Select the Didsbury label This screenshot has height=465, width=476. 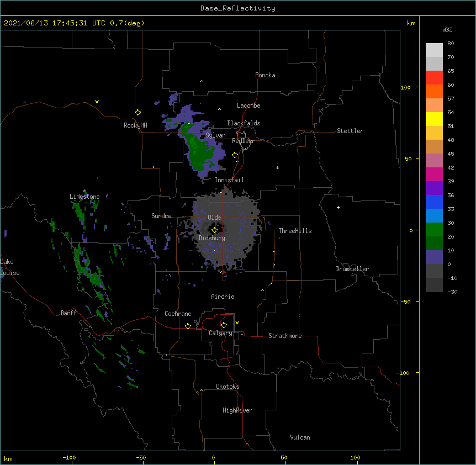tap(212, 238)
